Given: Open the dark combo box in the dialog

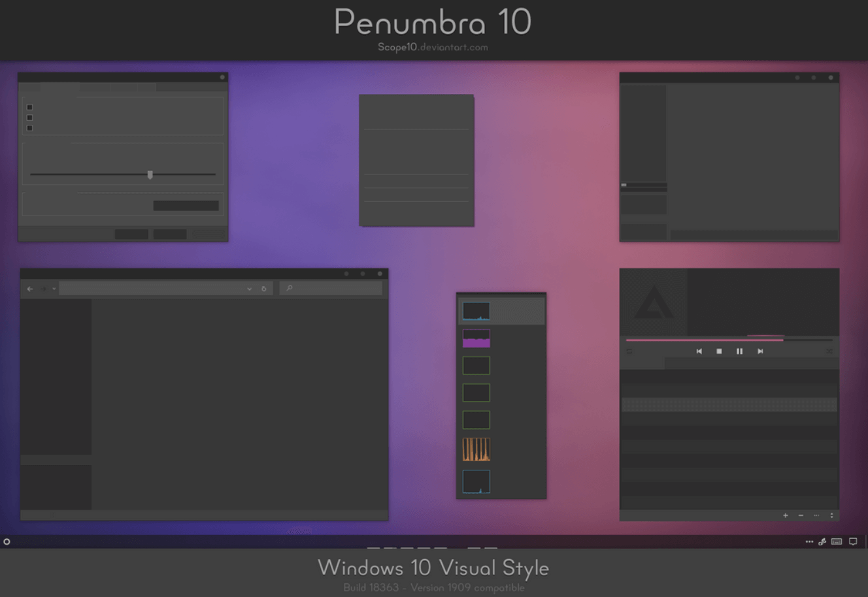Looking at the screenshot, I should point(186,206).
